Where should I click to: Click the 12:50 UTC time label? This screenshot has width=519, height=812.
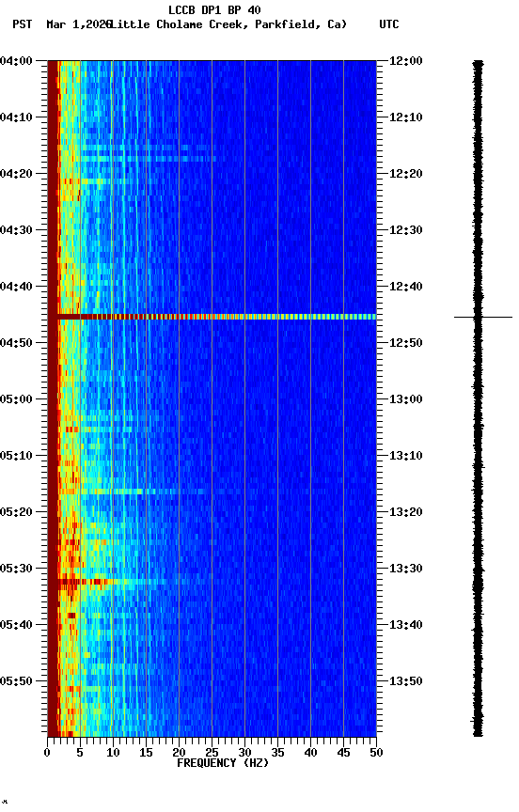(406, 343)
